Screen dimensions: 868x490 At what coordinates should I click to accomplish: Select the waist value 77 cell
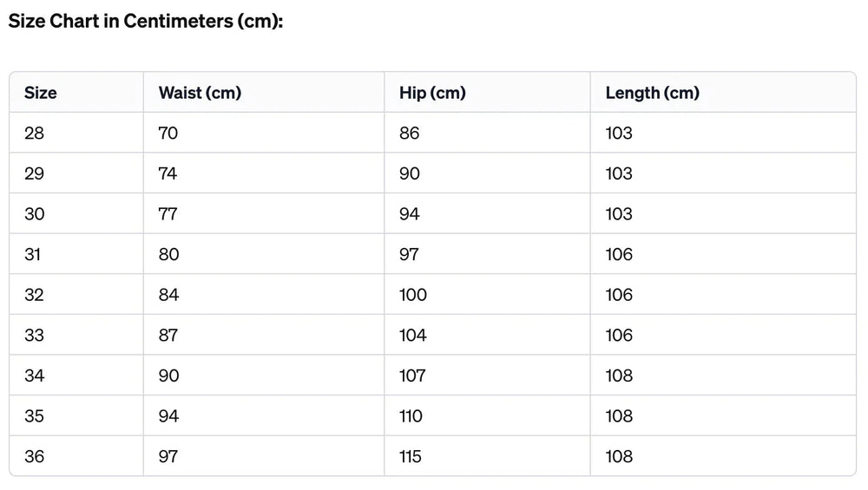click(168, 214)
